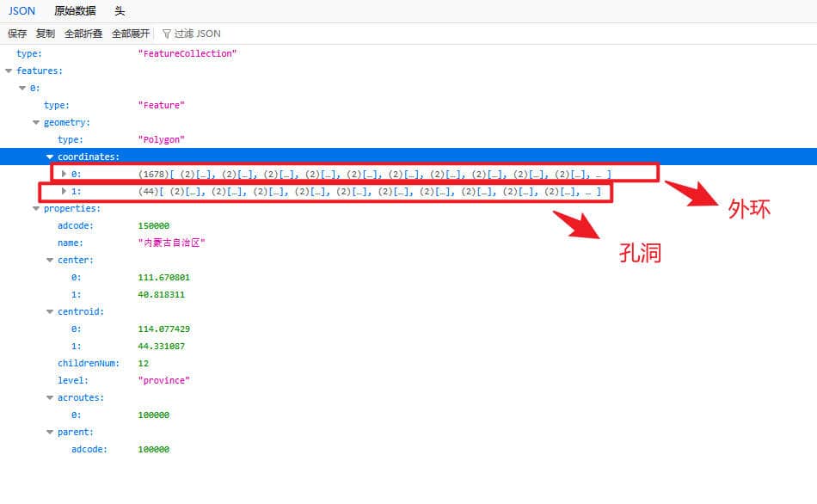817x504 pixels.
Task: Collapse the centroid node arrow
Action: point(50,311)
